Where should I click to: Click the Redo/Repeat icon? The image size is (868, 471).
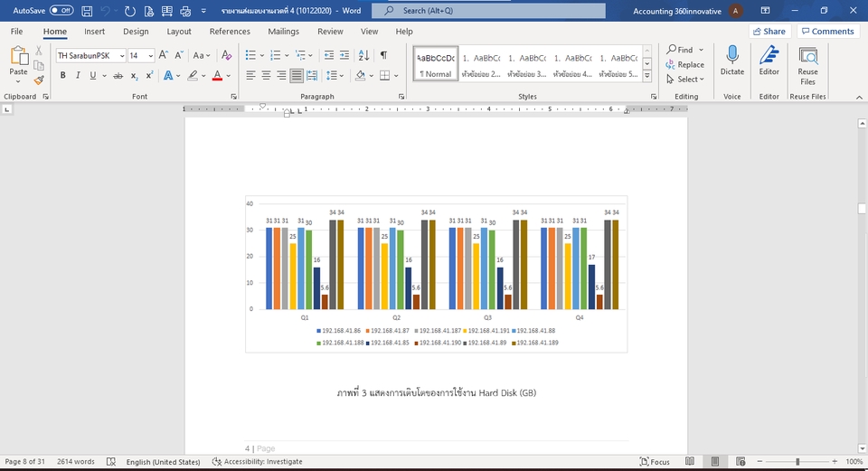[x=129, y=11]
